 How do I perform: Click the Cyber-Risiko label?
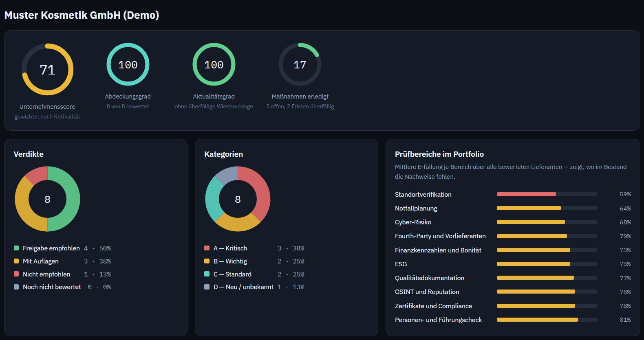pos(413,222)
